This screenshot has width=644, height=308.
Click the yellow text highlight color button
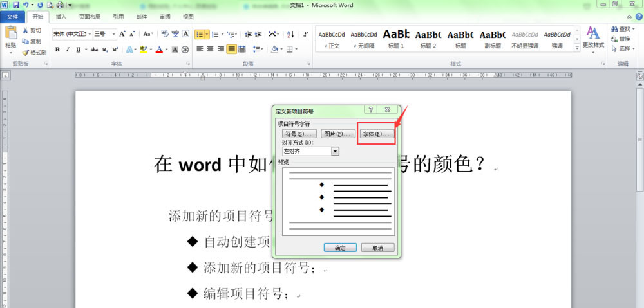(143, 50)
